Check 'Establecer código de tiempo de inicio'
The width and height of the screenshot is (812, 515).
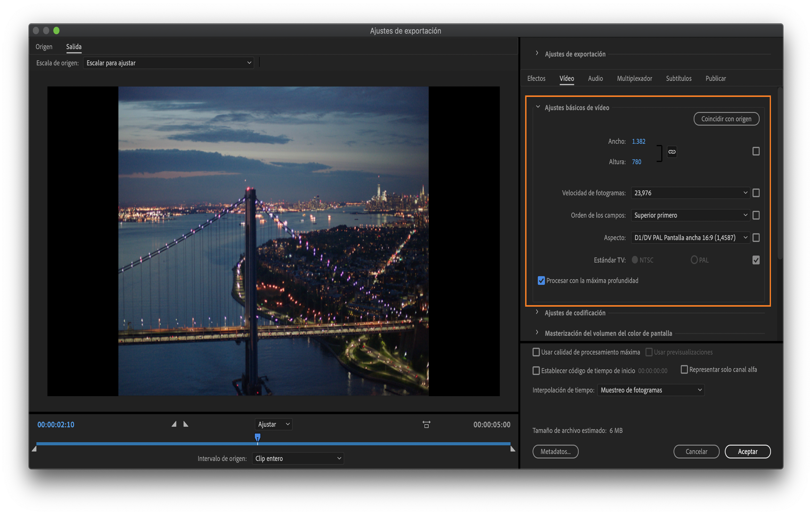coord(536,370)
